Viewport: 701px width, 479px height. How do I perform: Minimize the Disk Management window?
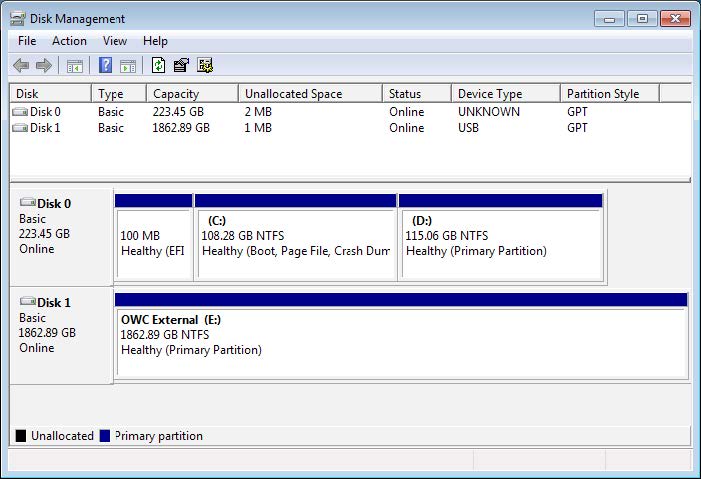[x=609, y=19]
